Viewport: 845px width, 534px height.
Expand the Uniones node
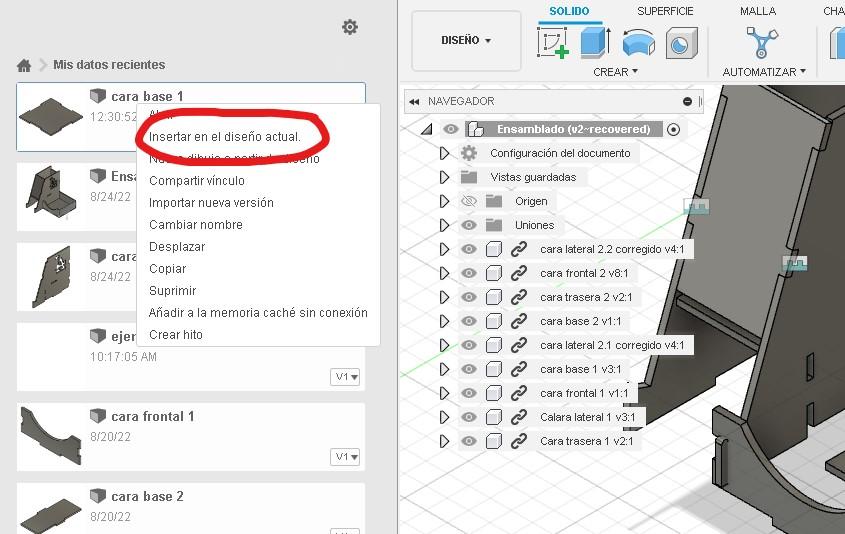(444, 225)
